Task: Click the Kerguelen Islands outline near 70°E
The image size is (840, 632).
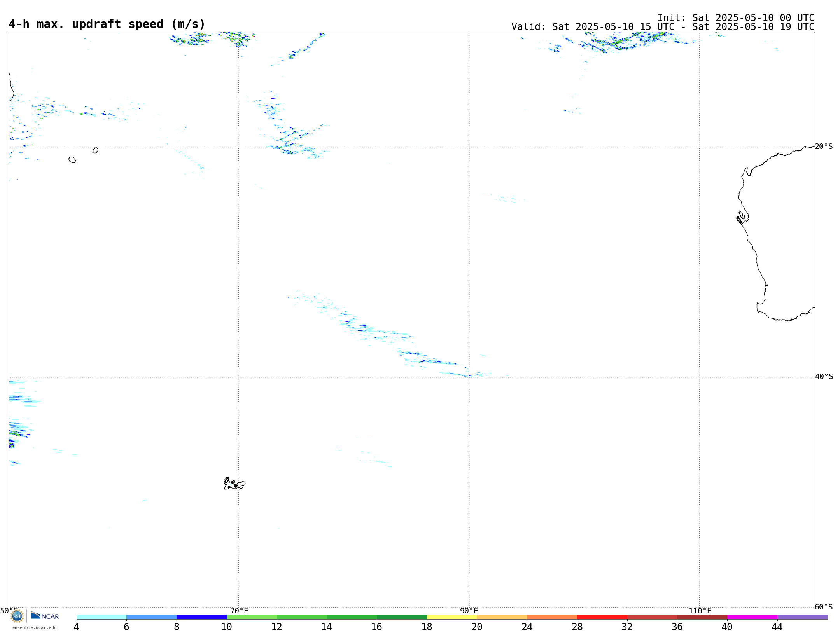Action: [234, 484]
